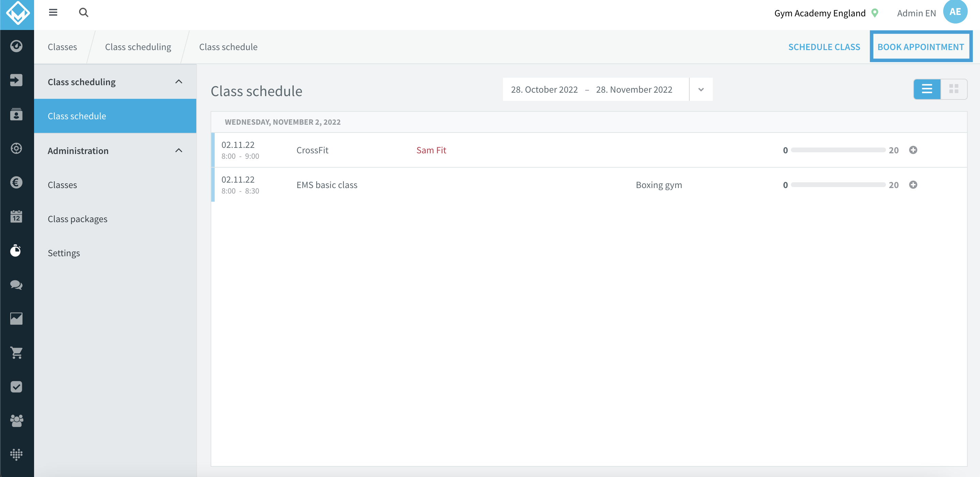
Task: Click the date range field October to November
Action: [596, 89]
